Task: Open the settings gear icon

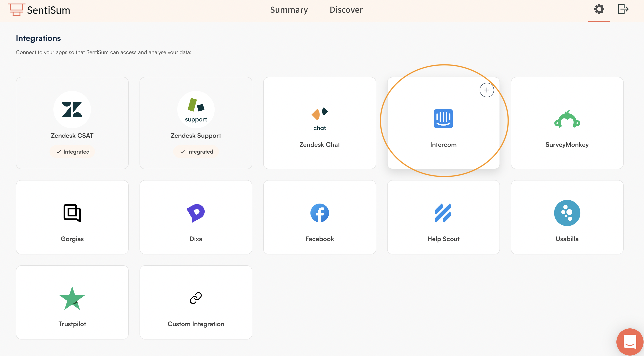Action: (599, 9)
